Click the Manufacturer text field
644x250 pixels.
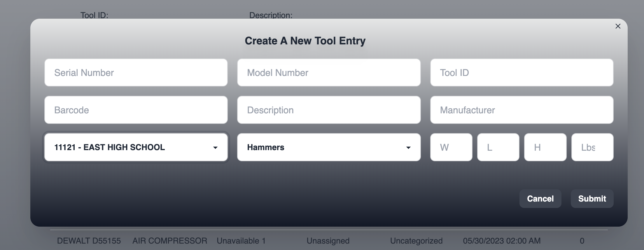521,110
